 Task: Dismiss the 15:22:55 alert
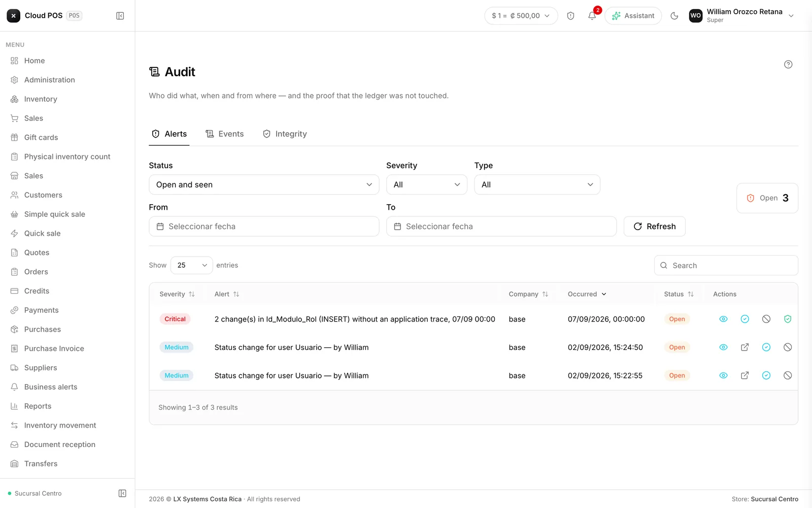(788, 375)
